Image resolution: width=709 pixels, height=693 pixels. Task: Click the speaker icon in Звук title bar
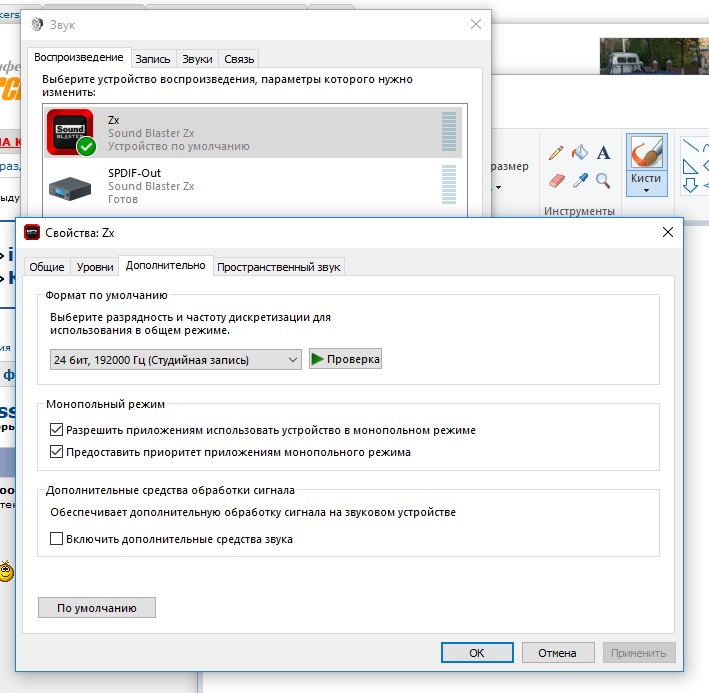click(x=37, y=24)
